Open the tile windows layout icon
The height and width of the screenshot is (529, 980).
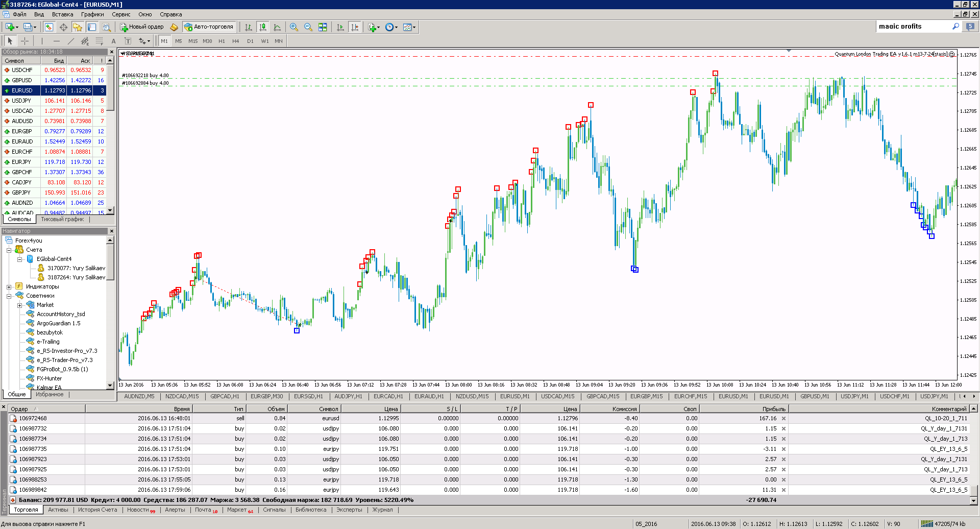click(x=323, y=27)
